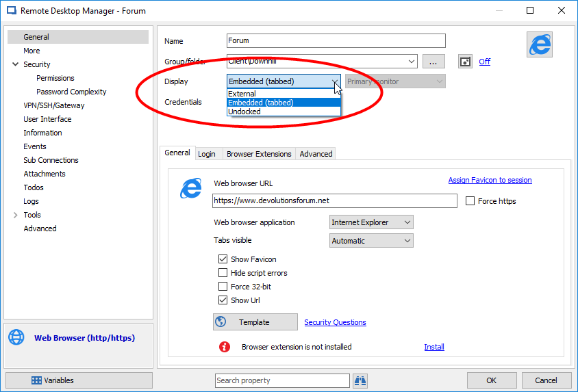
Task: Select the General tab in the lower panel
Action: tap(177, 153)
